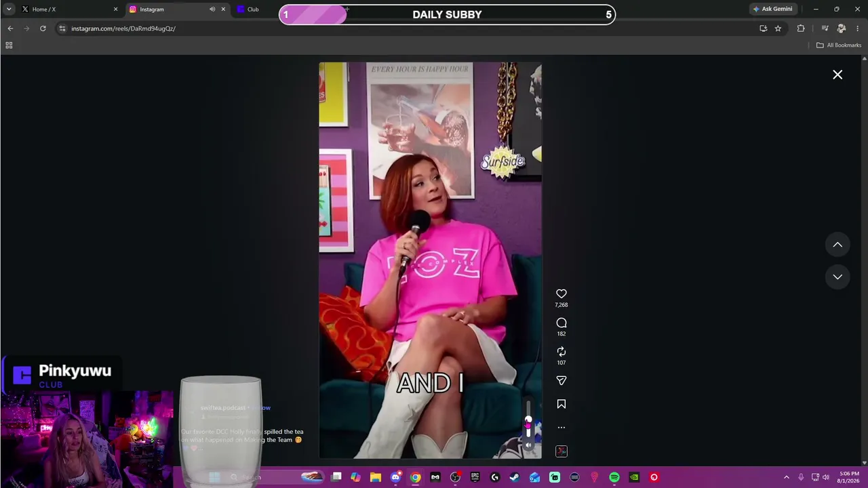The width and height of the screenshot is (868, 488).
Task: Open Spotify from the taskbar
Action: (614, 477)
